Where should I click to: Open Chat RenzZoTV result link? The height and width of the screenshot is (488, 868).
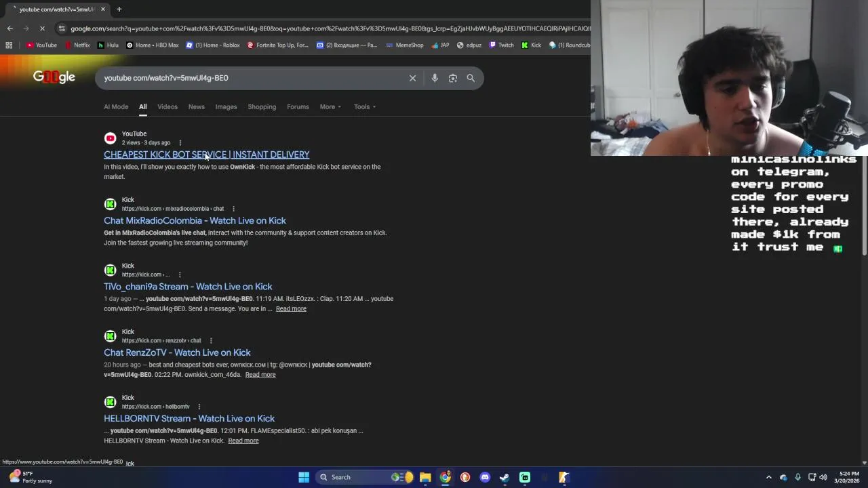coord(177,352)
